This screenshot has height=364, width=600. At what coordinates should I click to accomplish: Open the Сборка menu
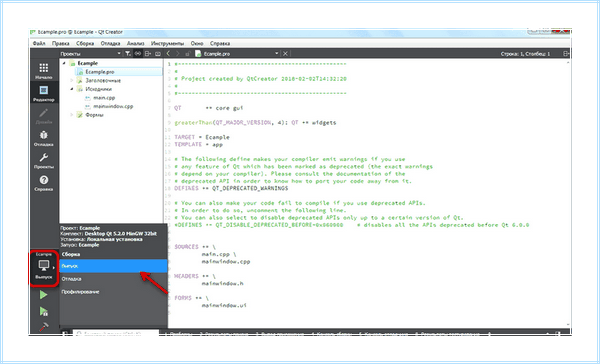click(85, 43)
